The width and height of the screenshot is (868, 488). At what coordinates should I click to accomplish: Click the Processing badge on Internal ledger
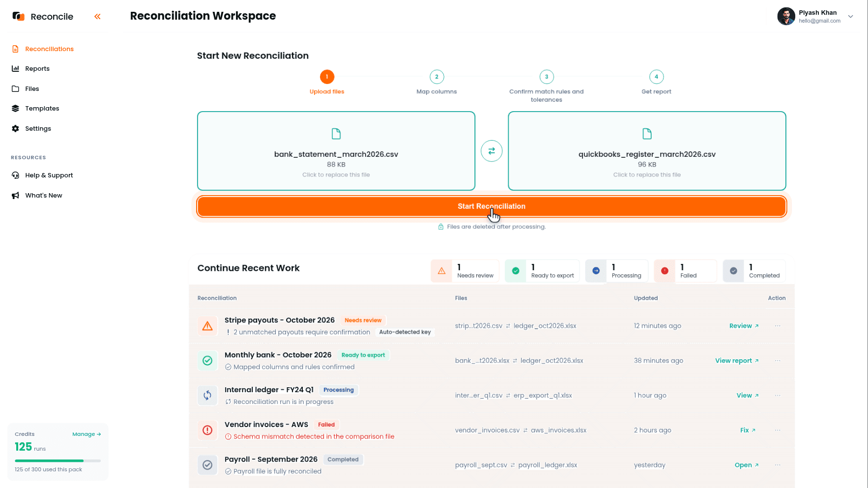point(338,390)
